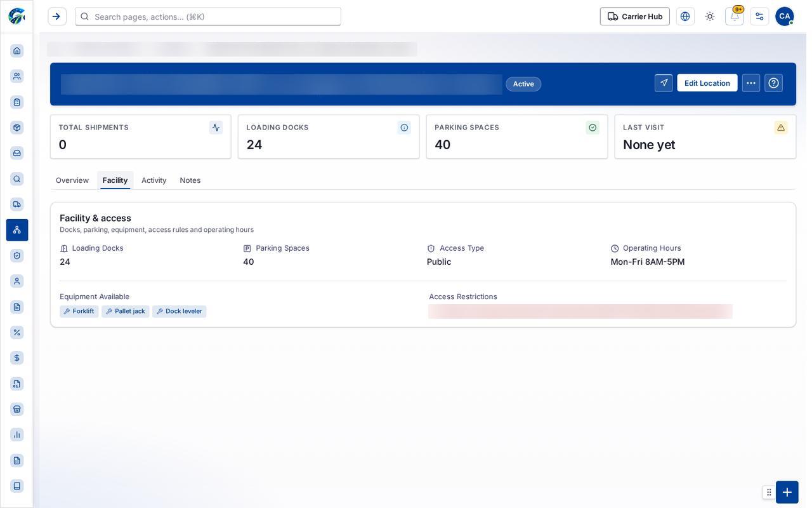Open the CA user avatar menu
812x508 pixels.
tap(785, 17)
